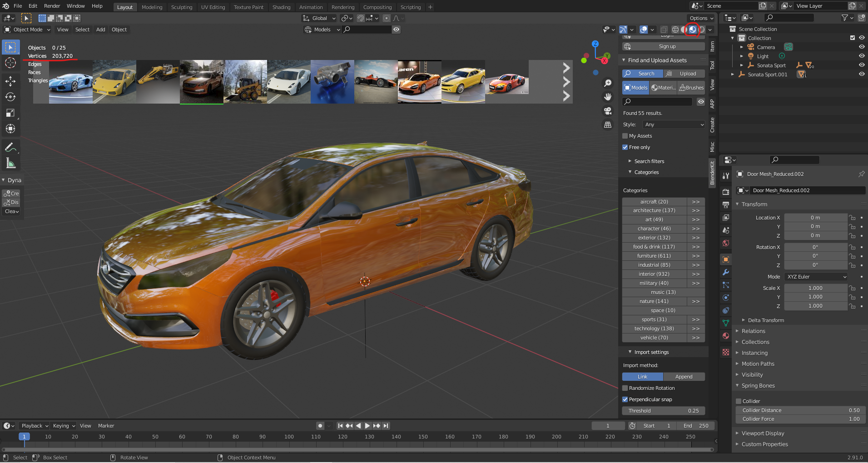Enable Randomize Rotation checkbox
This screenshot has width=868, height=463.
[x=625, y=388]
